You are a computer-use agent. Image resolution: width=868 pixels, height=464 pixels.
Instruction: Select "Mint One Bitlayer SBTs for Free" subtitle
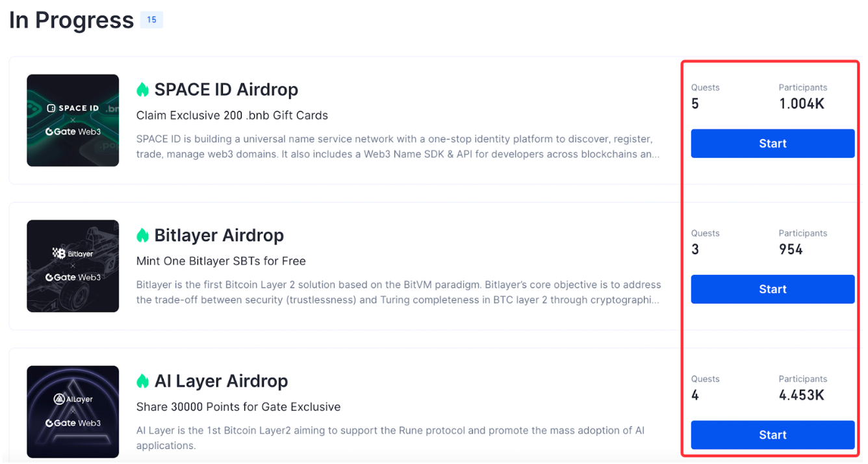221,261
